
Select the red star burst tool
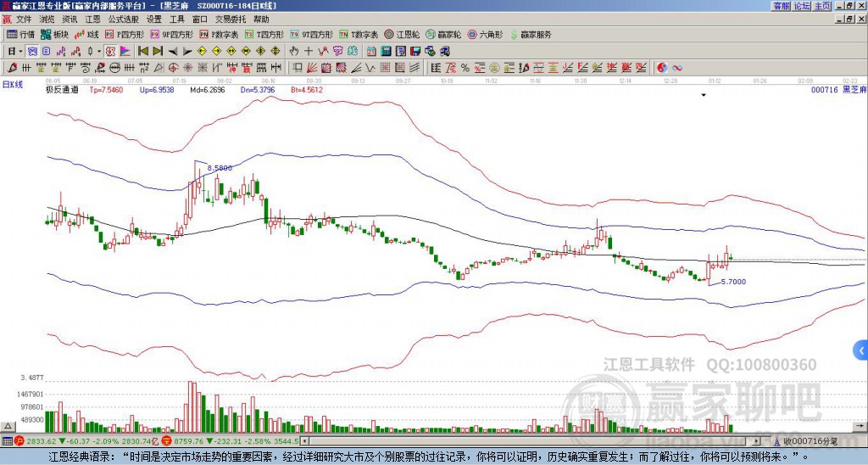click(x=188, y=68)
